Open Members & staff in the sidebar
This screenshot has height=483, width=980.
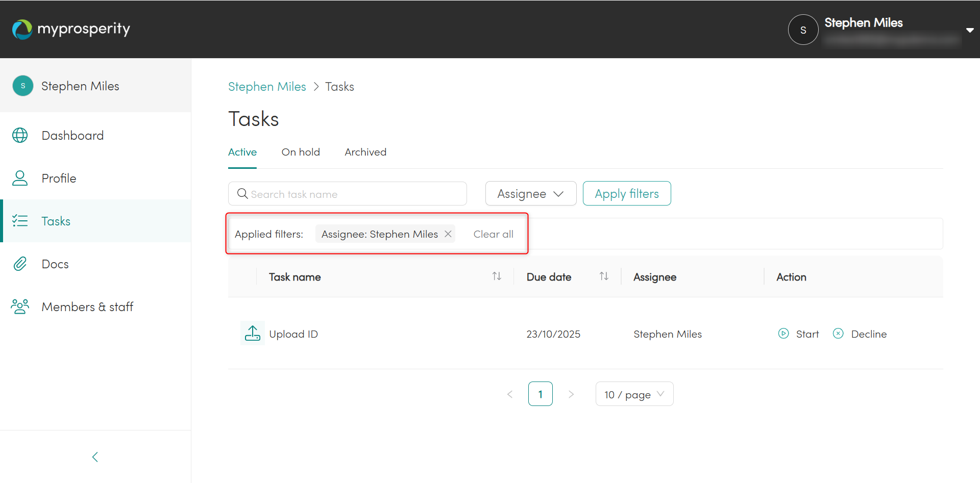coord(95,307)
